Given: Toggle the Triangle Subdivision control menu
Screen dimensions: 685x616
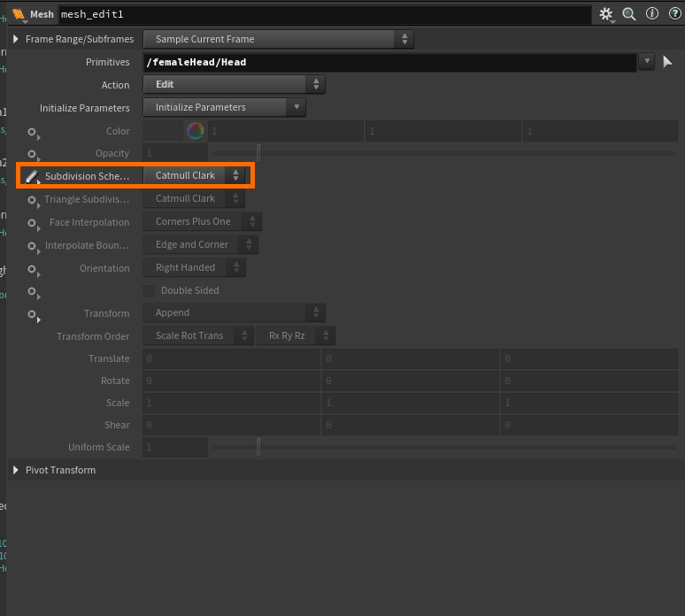Looking at the screenshot, I should [x=34, y=201].
